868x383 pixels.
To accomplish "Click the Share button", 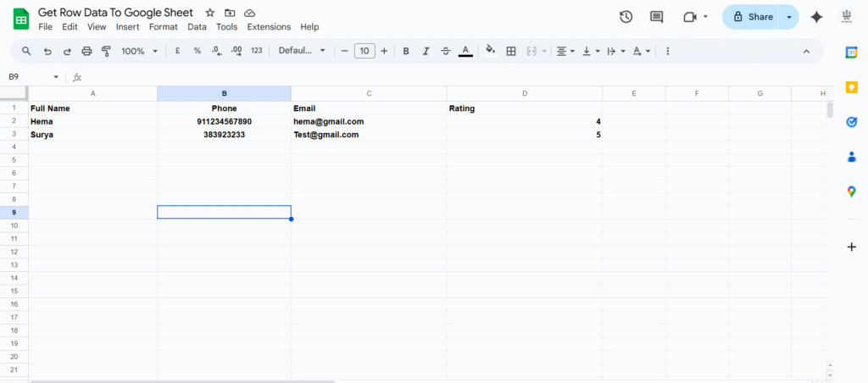I will tap(753, 17).
